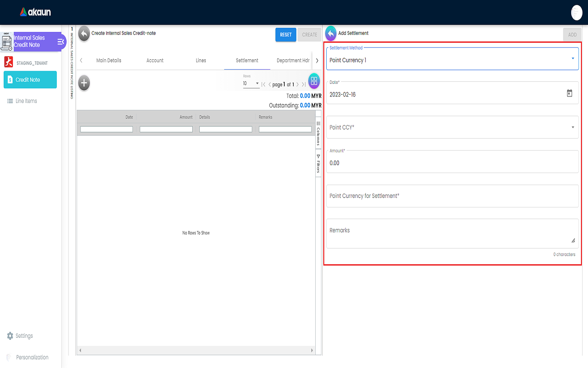Switch to the Main Details tab
Viewport: 588px width, 368px height.
pyautogui.click(x=109, y=61)
